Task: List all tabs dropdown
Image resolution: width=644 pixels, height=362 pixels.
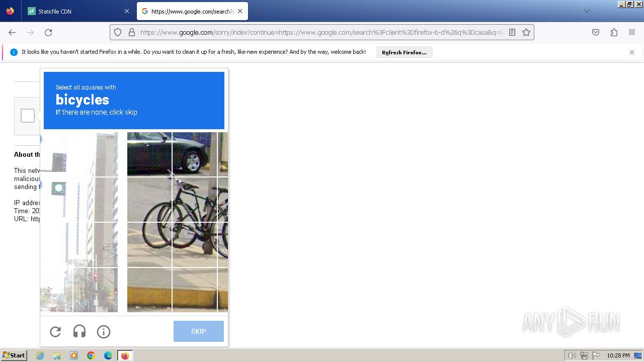Action: pyautogui.click(x=587, y=11)
